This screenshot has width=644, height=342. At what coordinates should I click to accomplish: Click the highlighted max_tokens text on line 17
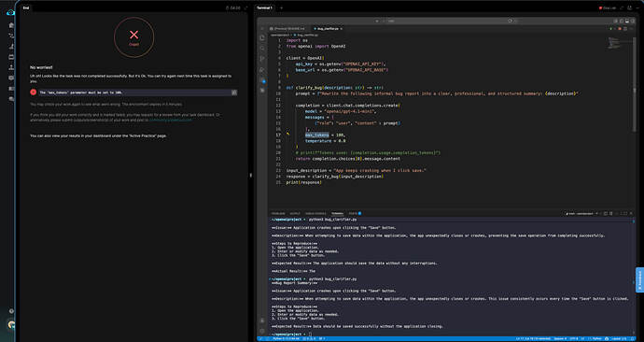tap(316, 135)
